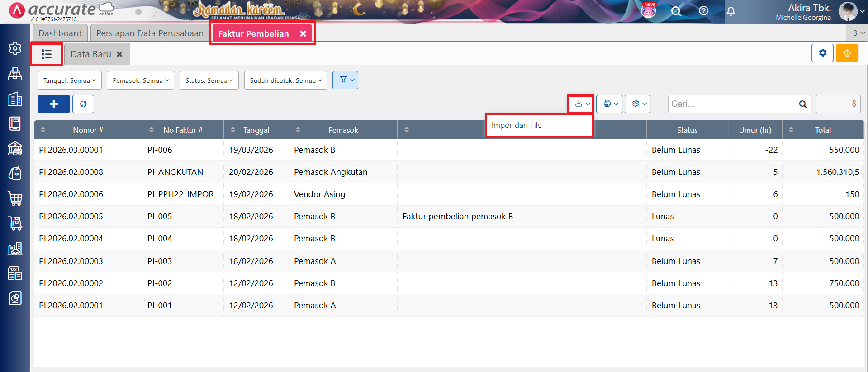Expand the print options dropdown
Screen dimensions: 868x372
[609, 104]
